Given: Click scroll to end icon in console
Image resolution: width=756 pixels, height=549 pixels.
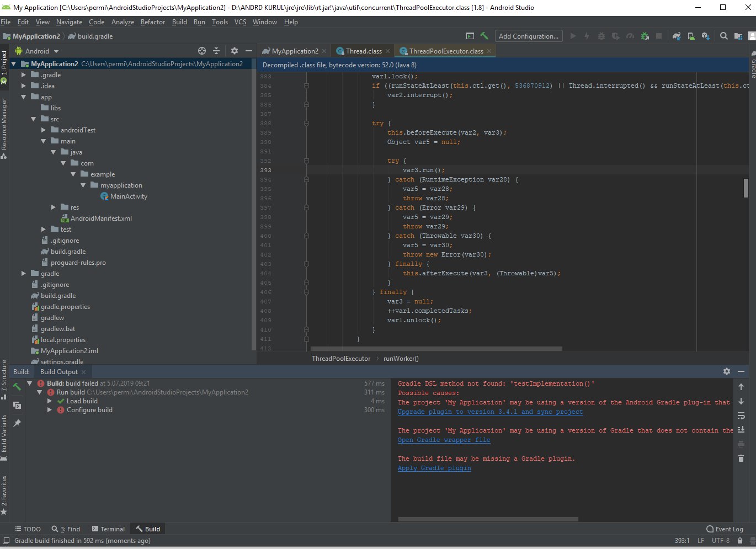Looking at the screenshot, I should pyautogui.click(x=741, y=430).
